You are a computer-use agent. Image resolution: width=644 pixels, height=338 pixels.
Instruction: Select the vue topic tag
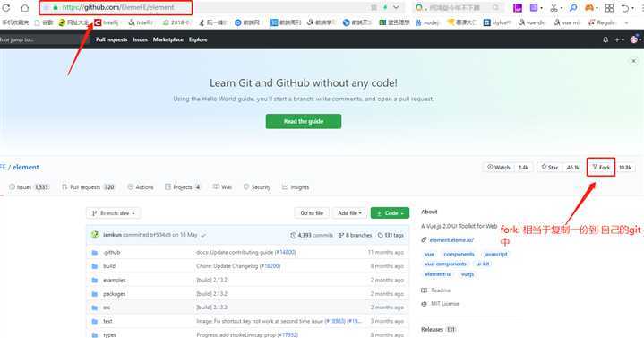(430, 254)
